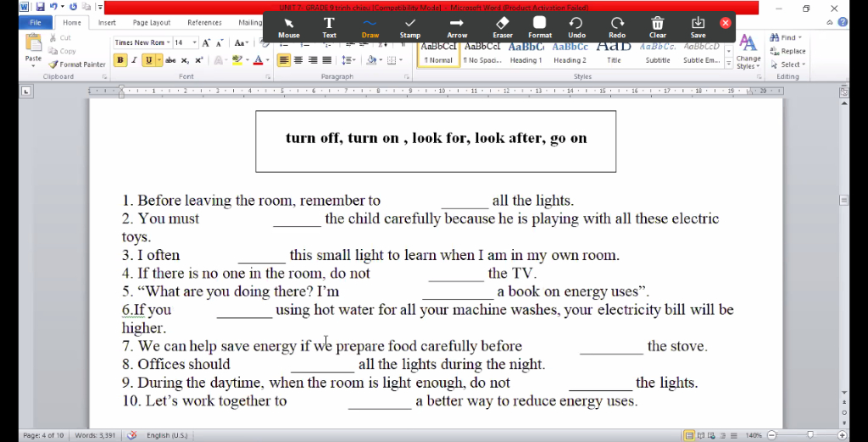Activate Format Painter
This screenshot has width=868, height=442.
[77, 64]
